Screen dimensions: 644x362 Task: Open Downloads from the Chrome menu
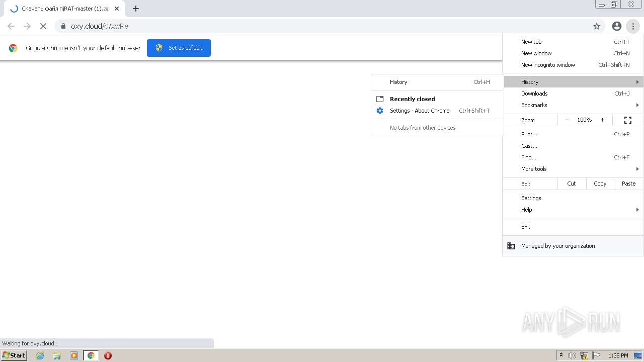573,94
